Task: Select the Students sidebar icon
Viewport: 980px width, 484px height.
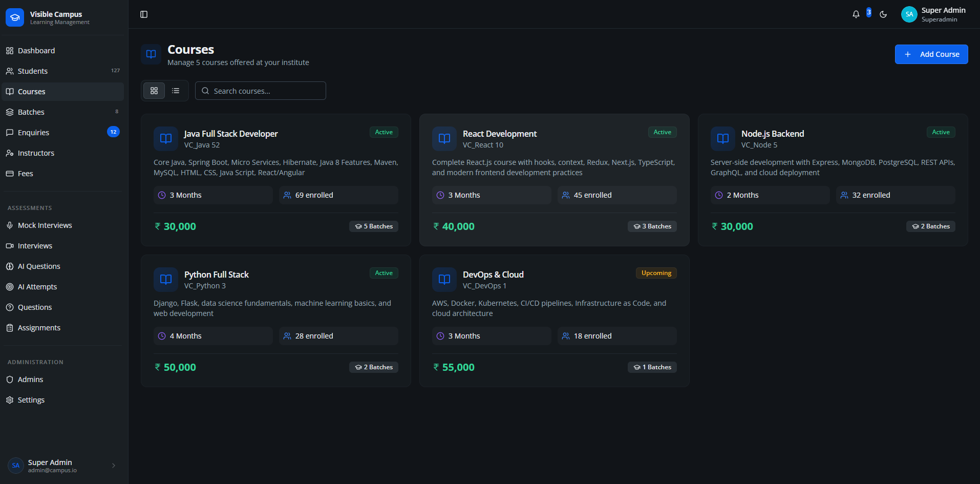Action: (9, 71)
